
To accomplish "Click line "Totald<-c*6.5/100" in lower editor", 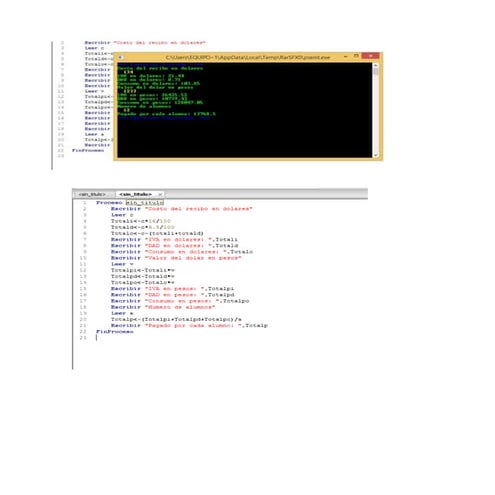I will coord(143,227).
